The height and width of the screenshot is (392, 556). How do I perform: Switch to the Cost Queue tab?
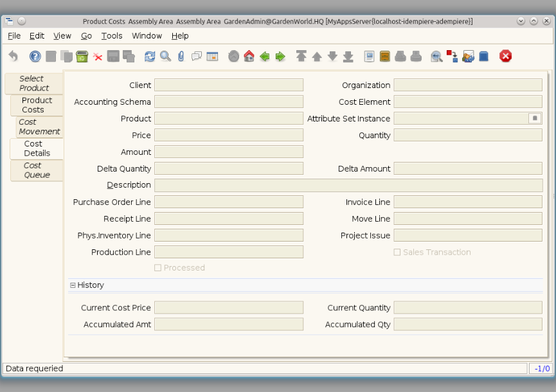(37, 170)
